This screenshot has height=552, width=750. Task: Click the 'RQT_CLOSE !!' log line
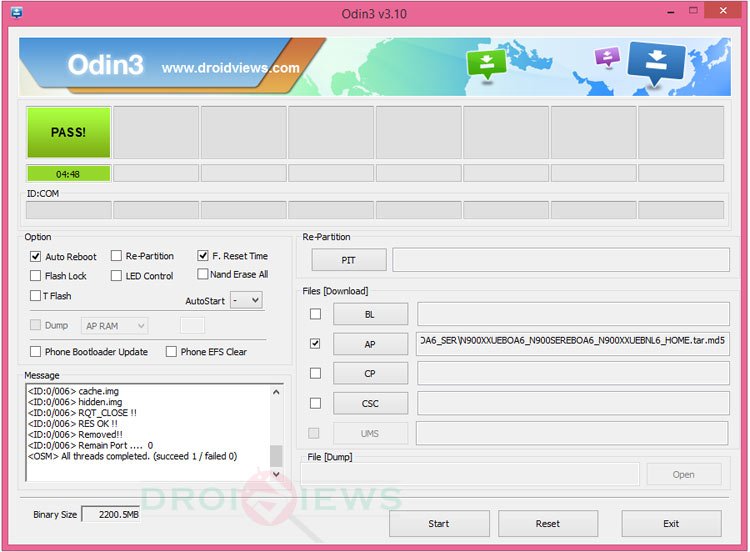pyautogui.click(x=82, y=412)
